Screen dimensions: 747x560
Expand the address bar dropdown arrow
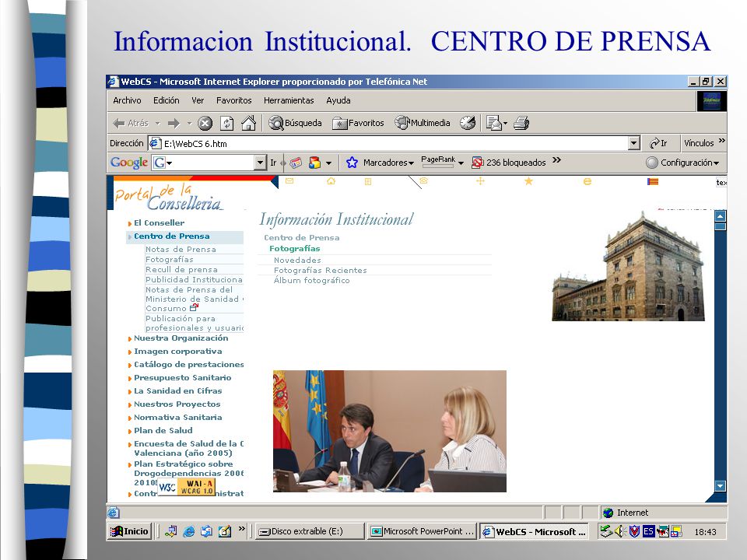[633, 143]
